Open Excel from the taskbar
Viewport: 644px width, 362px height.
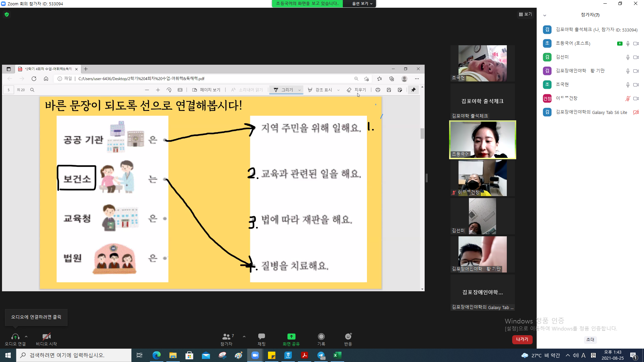337,355
